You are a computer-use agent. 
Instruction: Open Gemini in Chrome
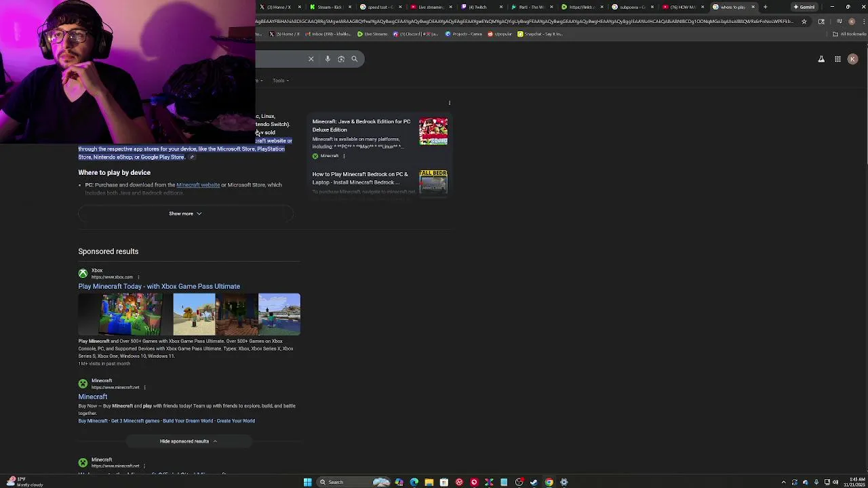point(804,7)
